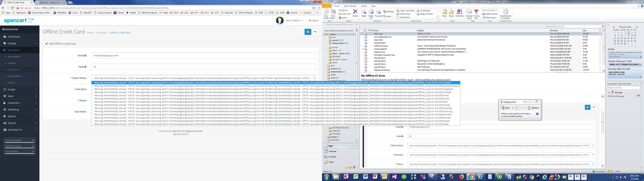Reply to the selected Outlook message
This screenshot has width=644, height=181.
click(364, 13)
